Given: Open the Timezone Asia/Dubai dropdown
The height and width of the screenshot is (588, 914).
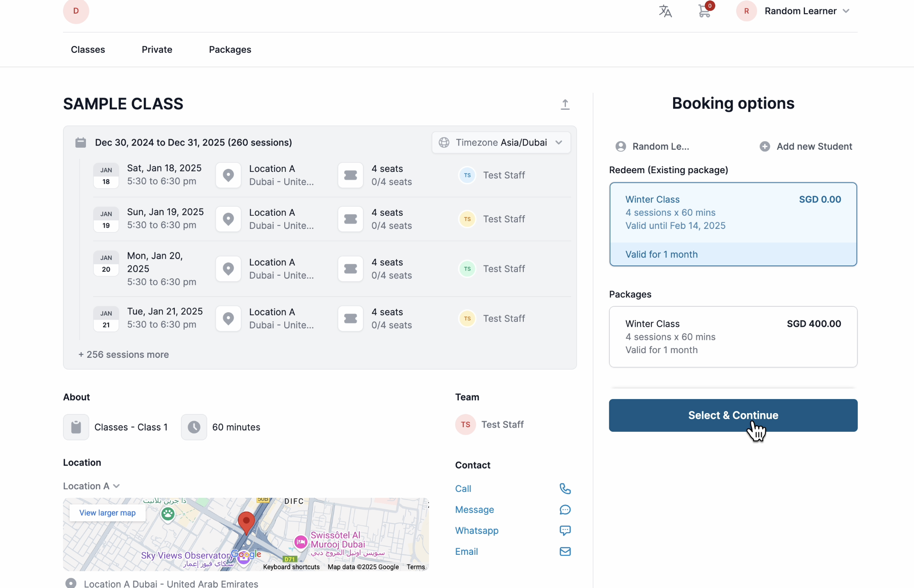Looking at the screenshot, I should pyautogui.click(x=501, y=143).
